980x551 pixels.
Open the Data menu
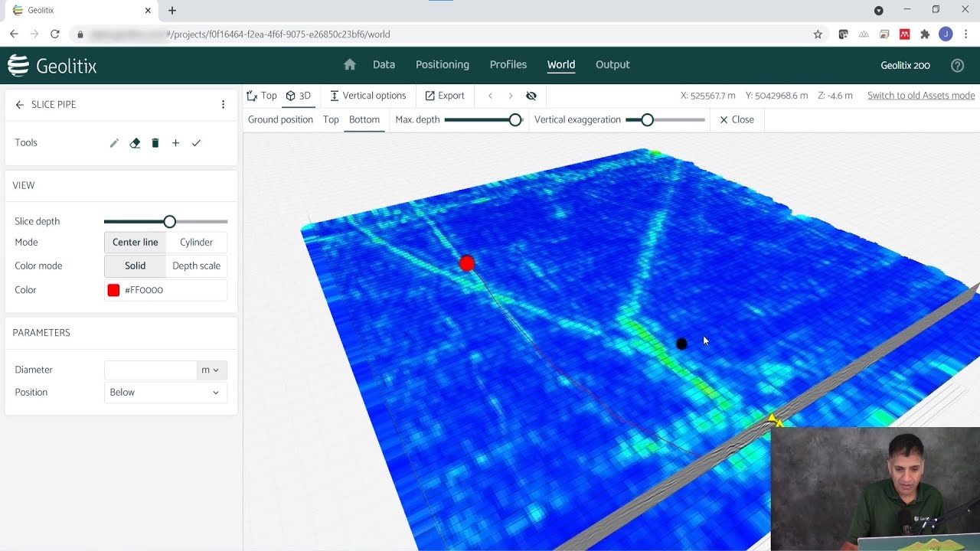(384, 65)
